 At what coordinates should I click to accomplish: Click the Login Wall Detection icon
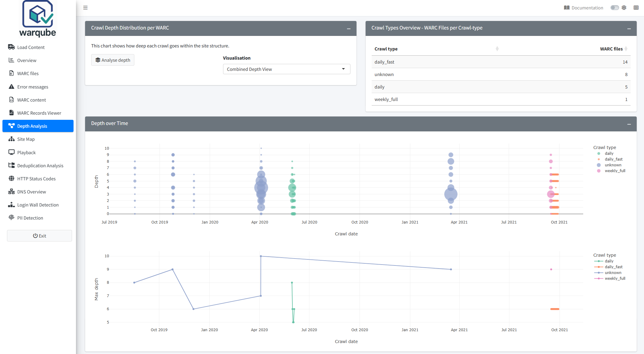pos(12,205)
